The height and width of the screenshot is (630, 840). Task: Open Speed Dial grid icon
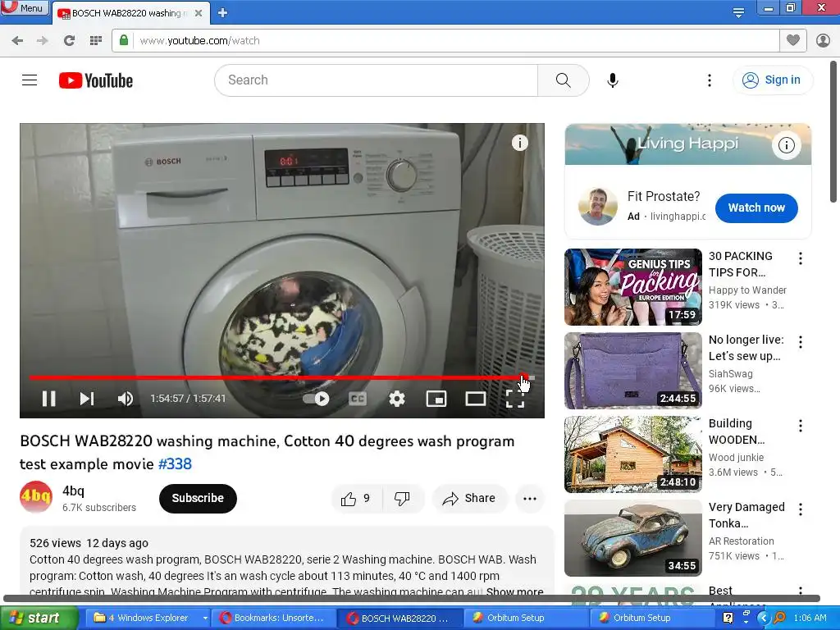tap(96, 41)
